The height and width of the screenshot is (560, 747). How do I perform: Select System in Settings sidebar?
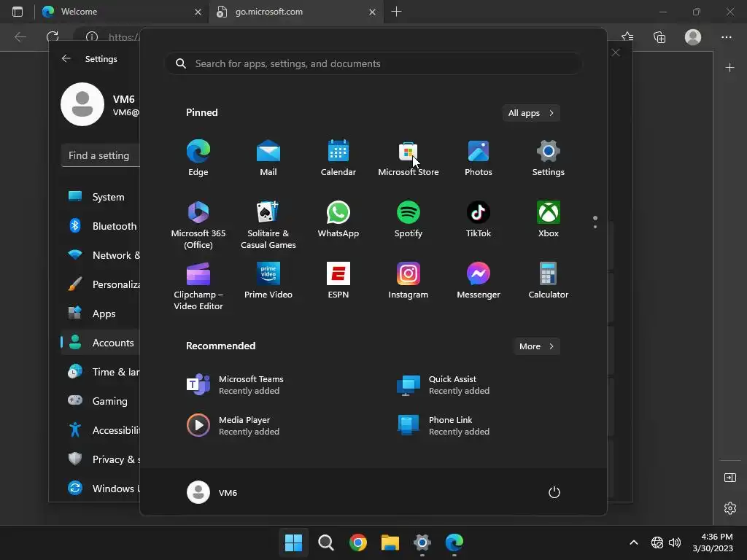click(x=101, y=197)
